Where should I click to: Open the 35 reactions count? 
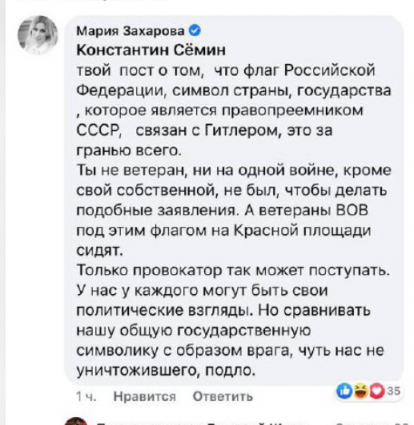[x=394, y=391]
